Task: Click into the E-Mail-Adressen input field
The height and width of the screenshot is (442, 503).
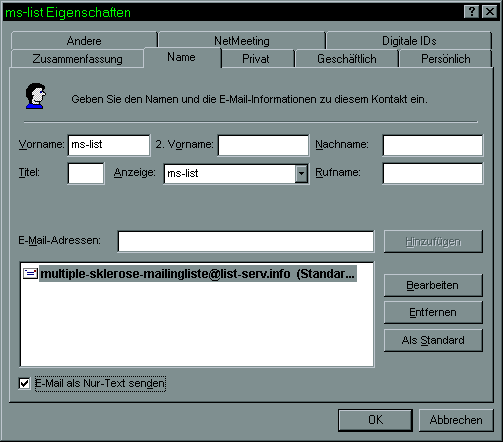Action: pos(246,241)
